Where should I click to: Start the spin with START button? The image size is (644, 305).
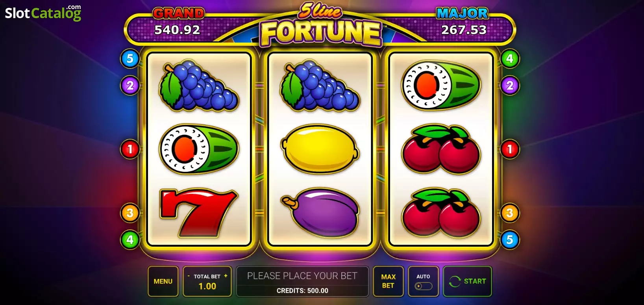pyautogui.click(x=468, y=281)
